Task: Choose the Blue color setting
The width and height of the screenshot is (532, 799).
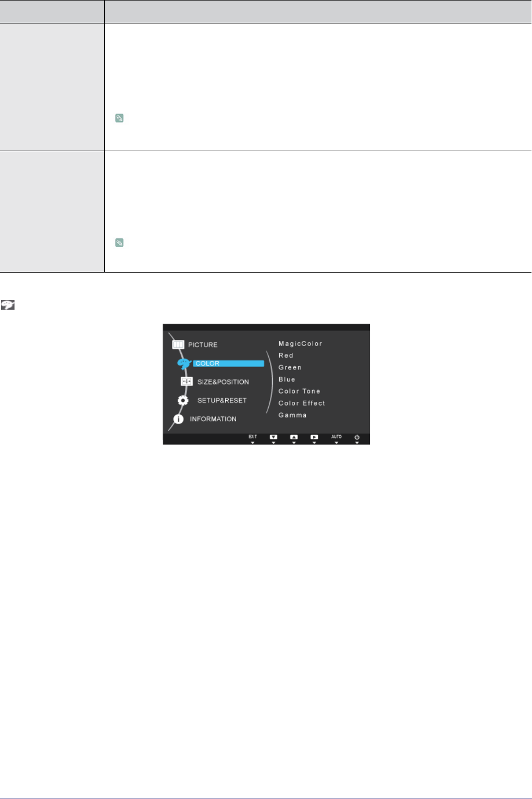Action: tap(287, 379)
